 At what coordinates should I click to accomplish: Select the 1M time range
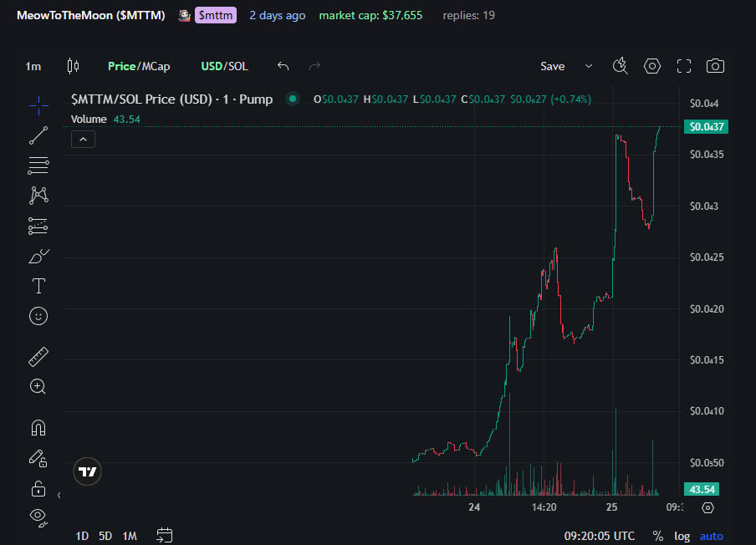point(130,536)
